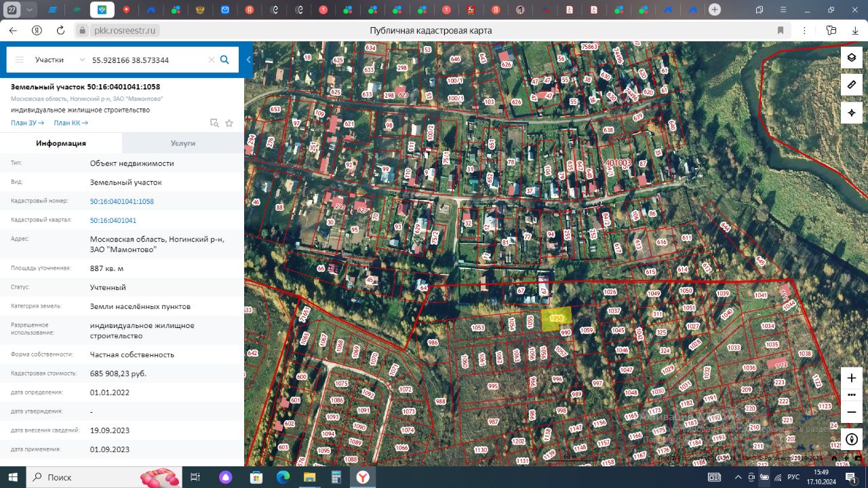Open Windows taskbar search box
The image size is (868, 488).
tap(81, 477)
